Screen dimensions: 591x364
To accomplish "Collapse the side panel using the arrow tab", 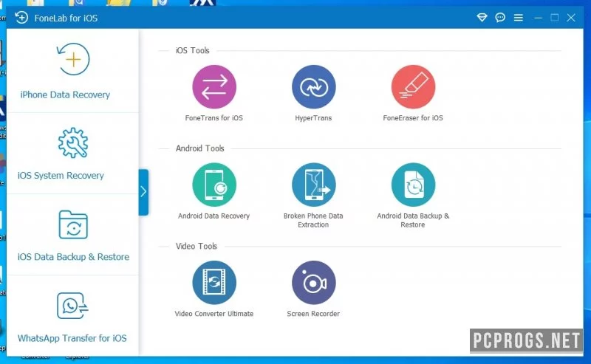I will [x=143, y=192].
